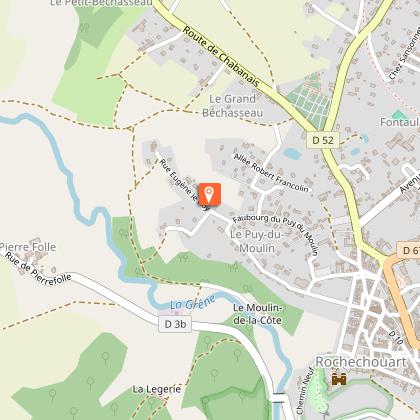Click Faubourg du Puy du Moulin label
Screen dimensions: 420x420
[276, 234]
